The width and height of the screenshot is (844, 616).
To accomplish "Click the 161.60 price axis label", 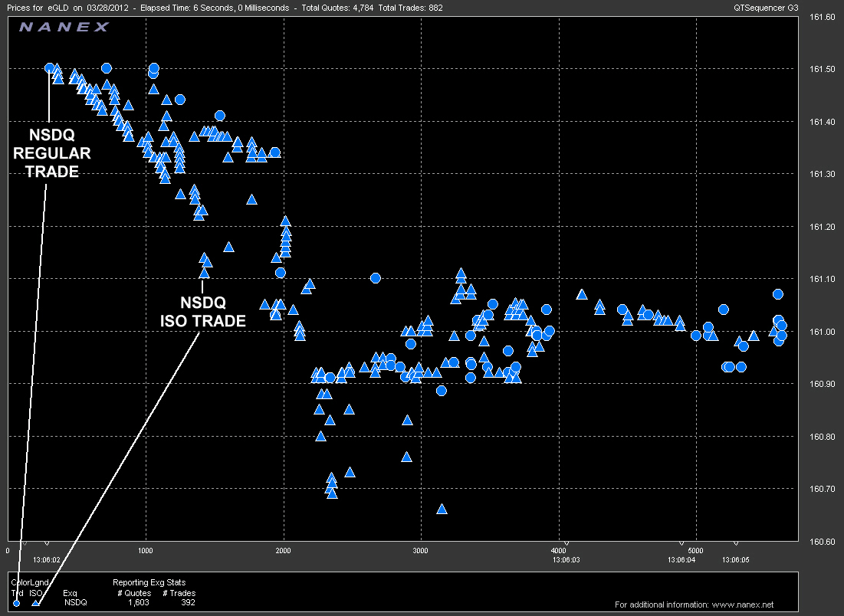I will 822,17.
